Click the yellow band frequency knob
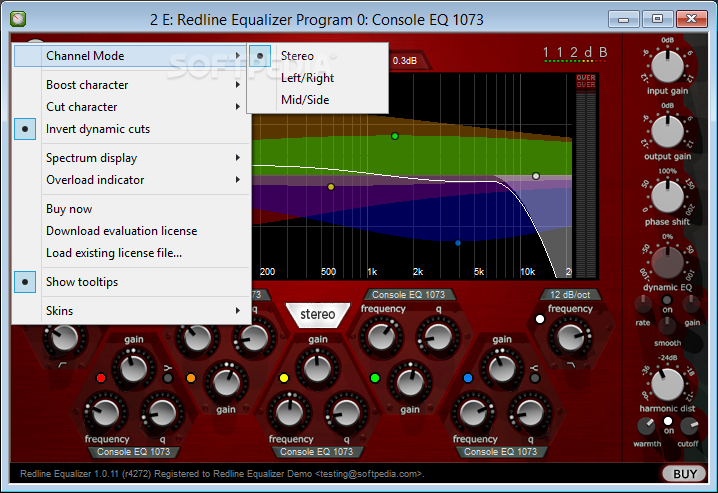 [289, 412]
